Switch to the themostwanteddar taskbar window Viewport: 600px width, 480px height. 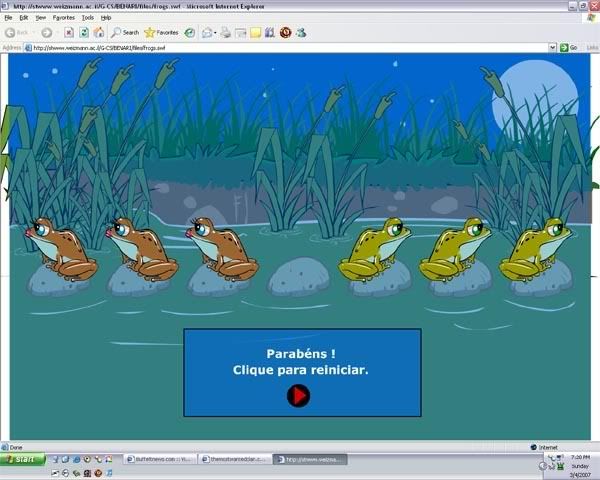233,459
